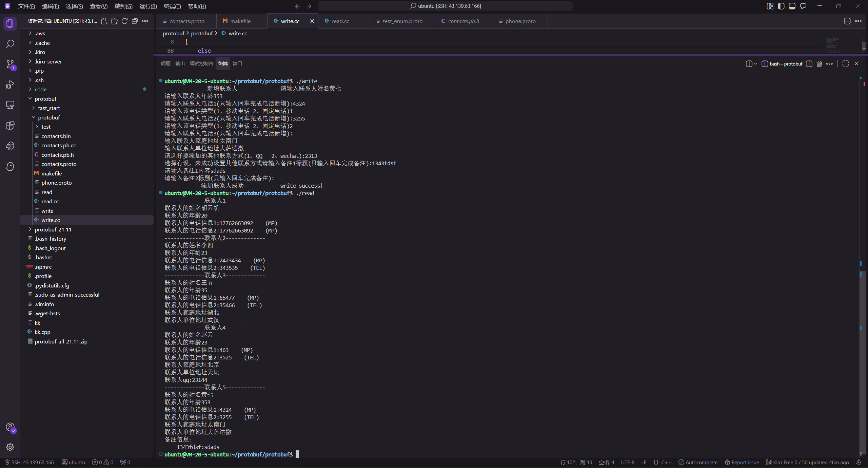Image resolution: width=868 pixels, height=468 pixels.
Task: Open Manage settings gear icon
Action: click(x=10, y=447)
